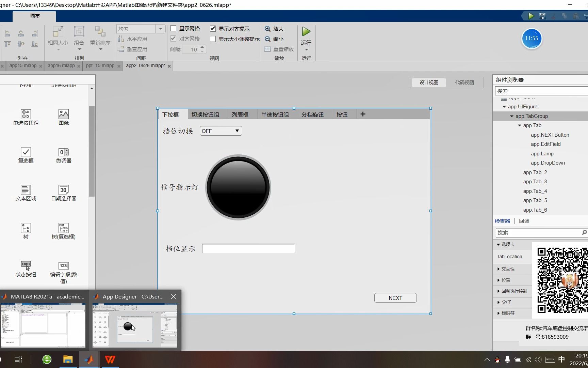Pick the Text Area component icon
The width and height of the screenshot is (588, 368).
click(x=26, y=189)
